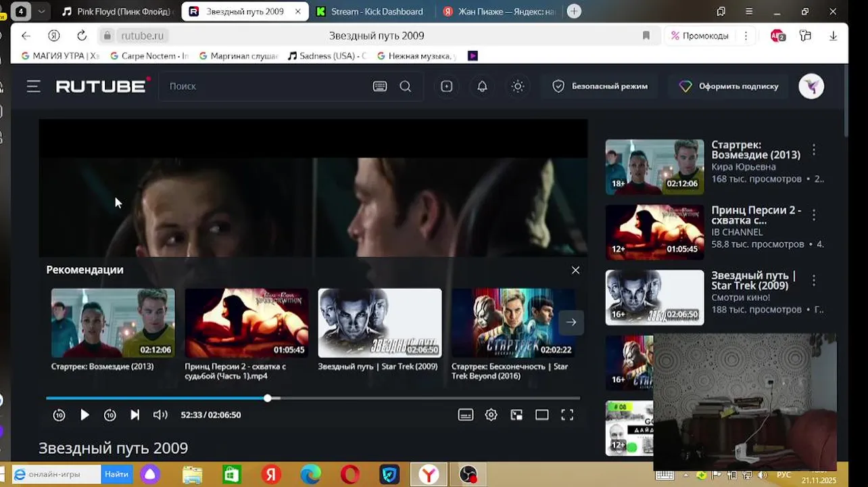Image resolution: width=868 pixels, height=487 pixels.
Task: Open the RUTUBE hamburger menu
Action: [x=34, y=87]
